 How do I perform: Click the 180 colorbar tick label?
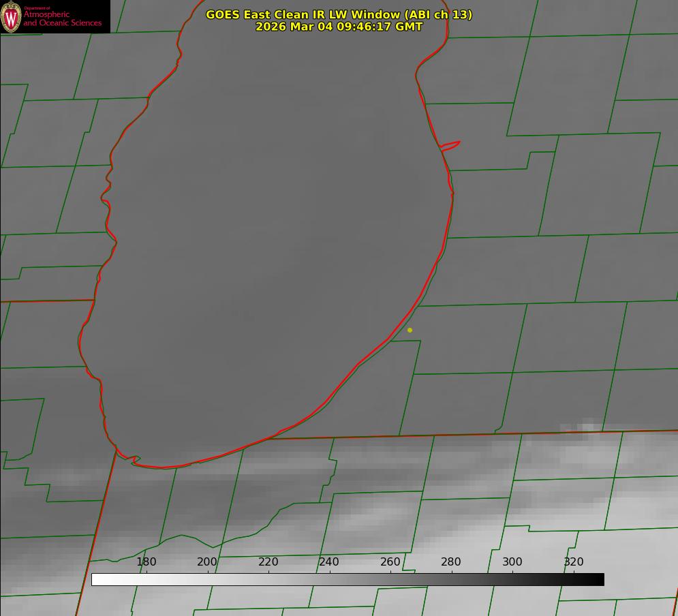[147, 561]
